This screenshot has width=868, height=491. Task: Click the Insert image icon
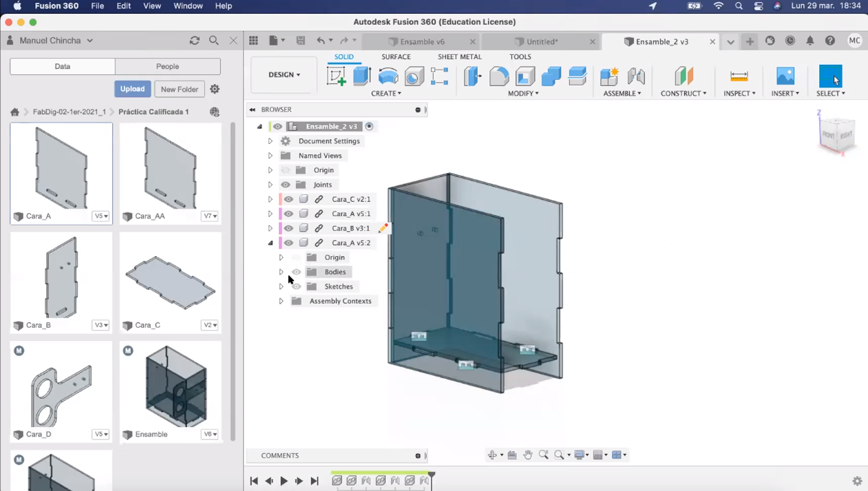[x=785, y=76]
